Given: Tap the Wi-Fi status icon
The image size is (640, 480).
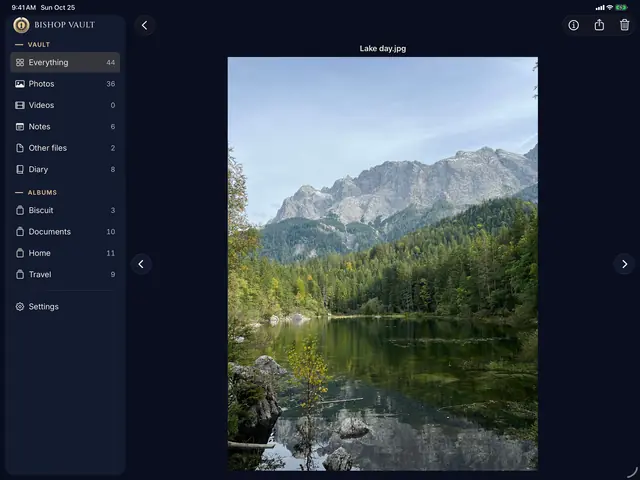Looking at the screenshot, I should (x=610, y=7).
